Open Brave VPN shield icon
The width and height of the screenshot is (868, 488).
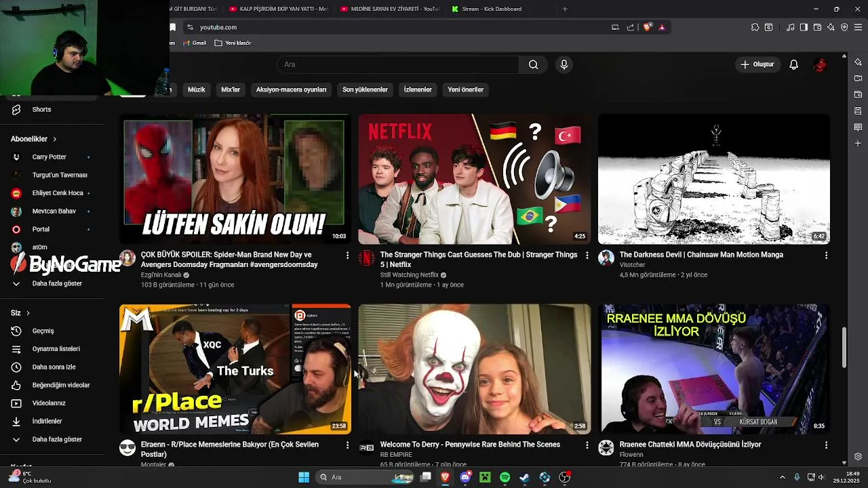[x=844, y=27]
